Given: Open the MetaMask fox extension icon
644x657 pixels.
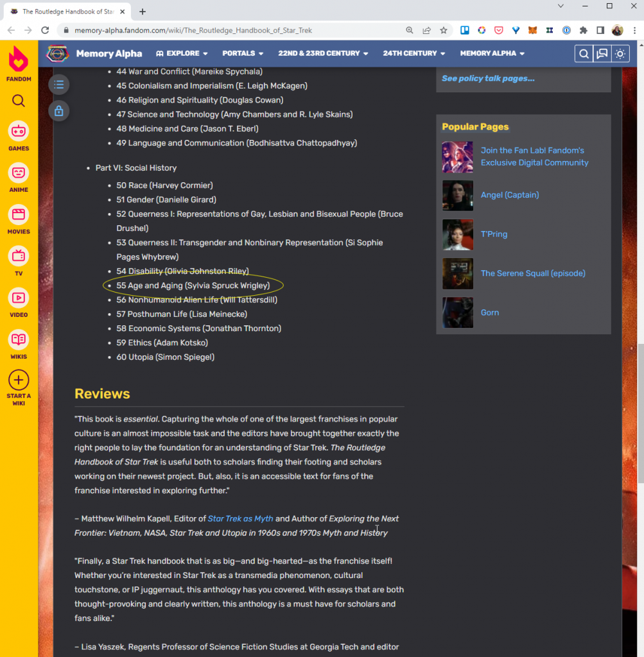Looking at the screenshot, I should pos(532,30).
